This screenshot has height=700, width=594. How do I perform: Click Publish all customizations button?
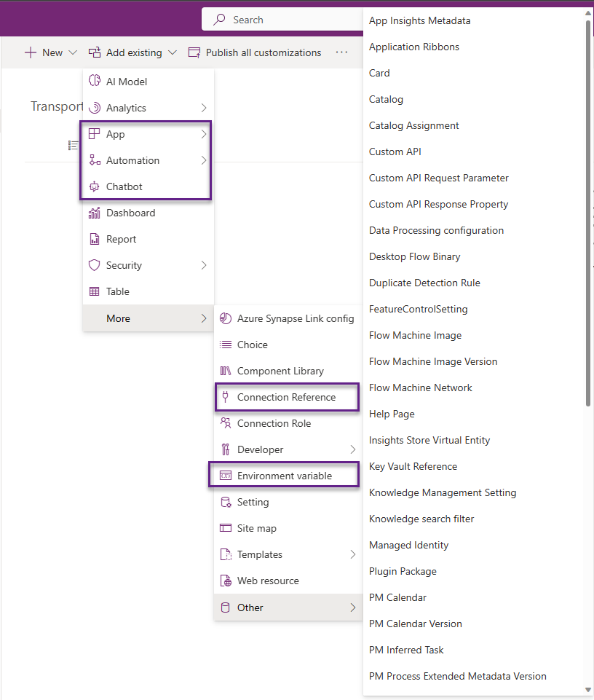(255, 52)
